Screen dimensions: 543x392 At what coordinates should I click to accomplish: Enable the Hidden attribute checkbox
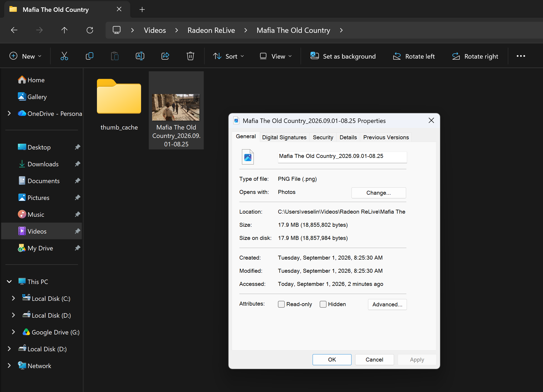(323, 304)
